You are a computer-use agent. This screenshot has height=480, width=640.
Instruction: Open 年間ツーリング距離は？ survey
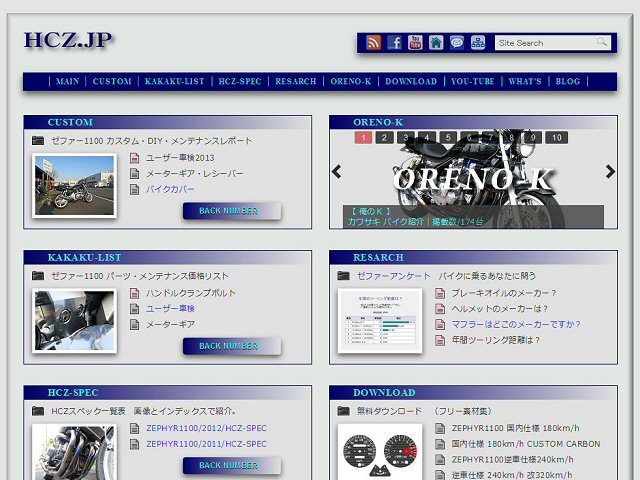pos(496,340)
